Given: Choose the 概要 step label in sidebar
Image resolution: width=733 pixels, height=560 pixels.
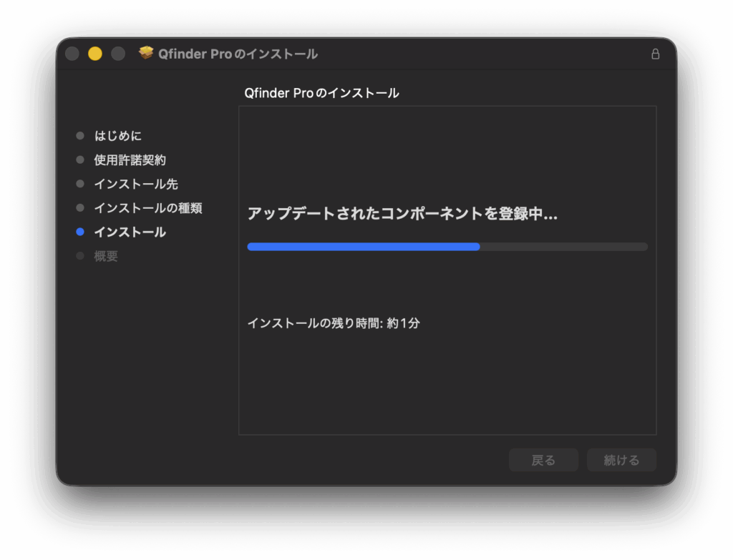Looking at the screenshot, I should [x=106, y=256].
